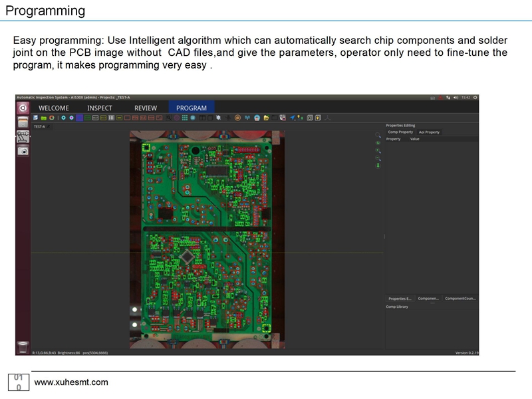Switch to the ComponentCoun... bottom tab
The height and width of the screenshot is (399, 532).
[460, 299]
